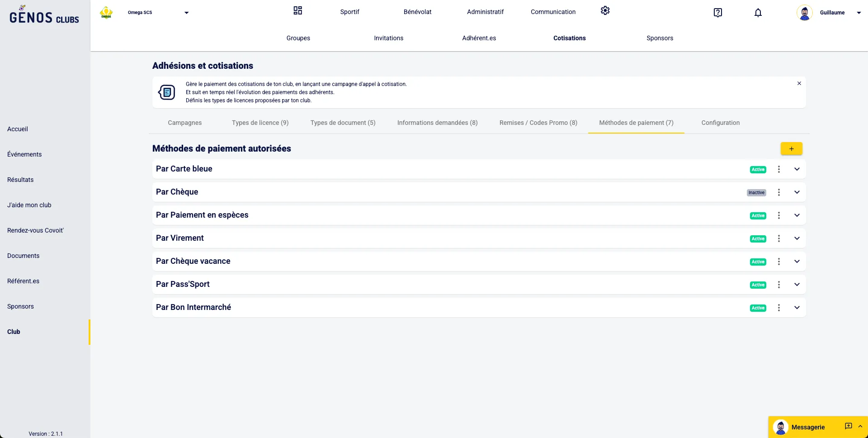Viewport: 868px width, 438px height.
Task: Open three-dot menu for Par Carte bleue
Action: 778,169
